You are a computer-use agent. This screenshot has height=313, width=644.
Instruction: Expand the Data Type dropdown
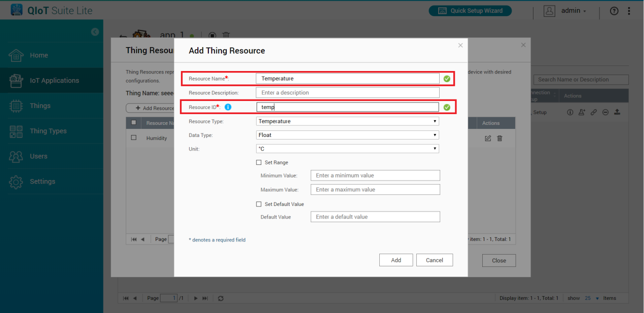pyautogui.click(x=347, y=135)
